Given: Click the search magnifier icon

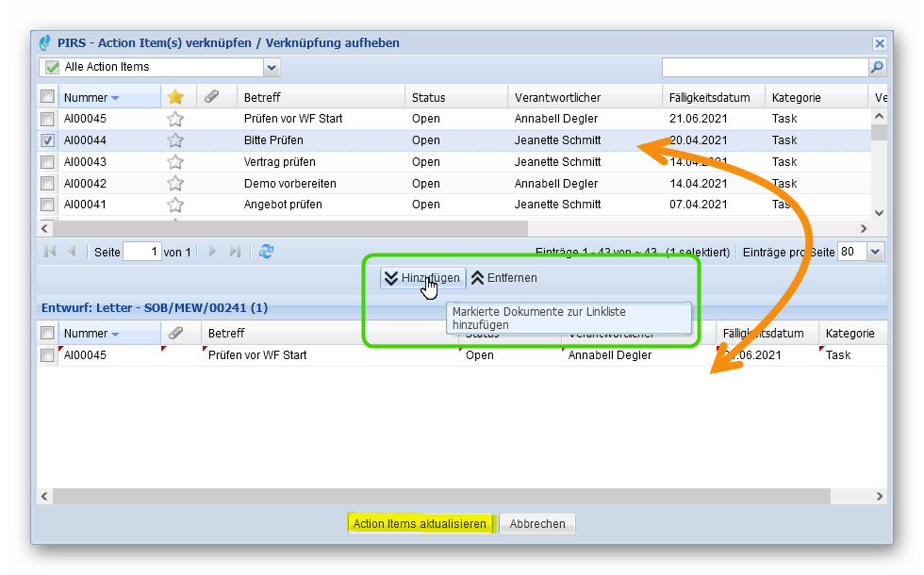Looking at the screenshot, I should (877, 67).
